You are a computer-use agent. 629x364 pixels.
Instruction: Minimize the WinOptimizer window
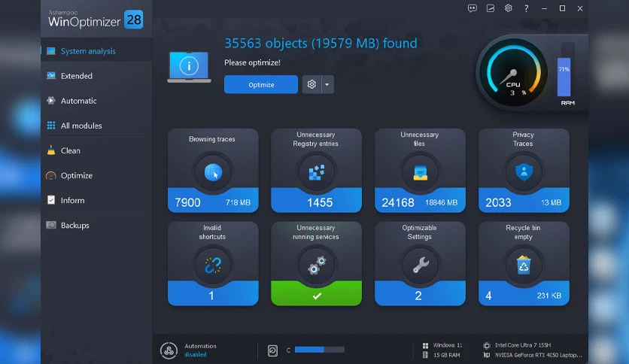tap(545, 8)
